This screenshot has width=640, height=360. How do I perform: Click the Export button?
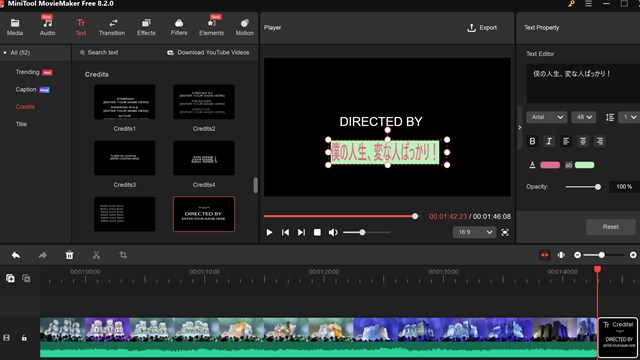pos(482,28)
